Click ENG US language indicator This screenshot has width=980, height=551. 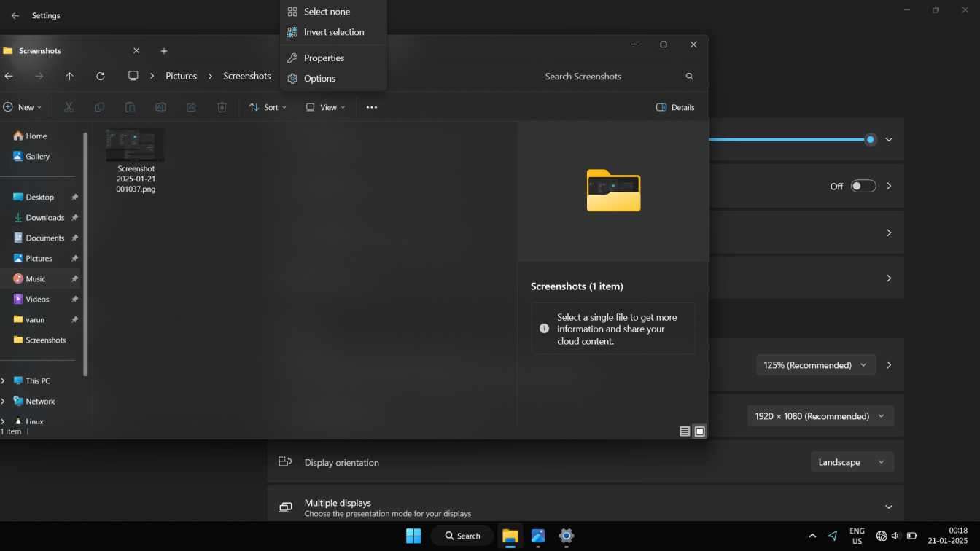(857, 536)
